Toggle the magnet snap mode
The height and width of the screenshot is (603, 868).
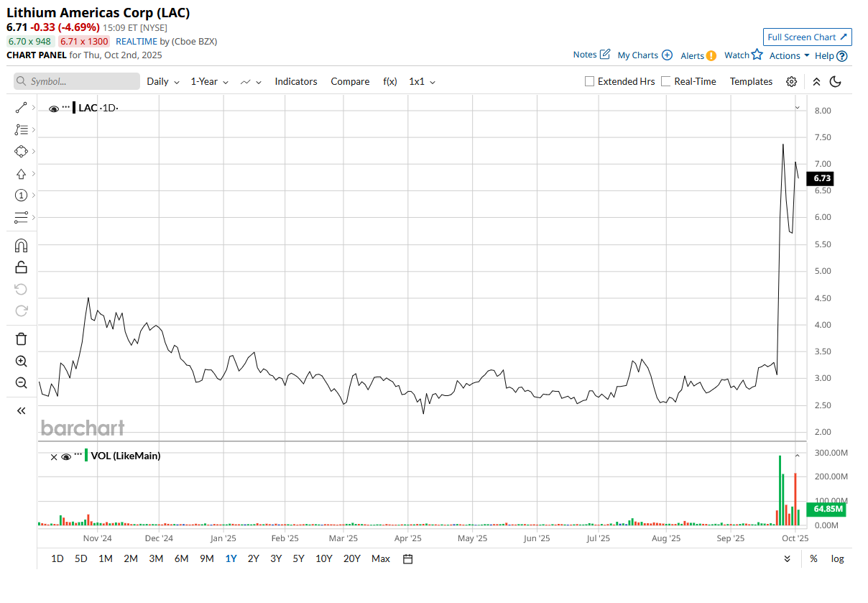click(x=21, y=246)
